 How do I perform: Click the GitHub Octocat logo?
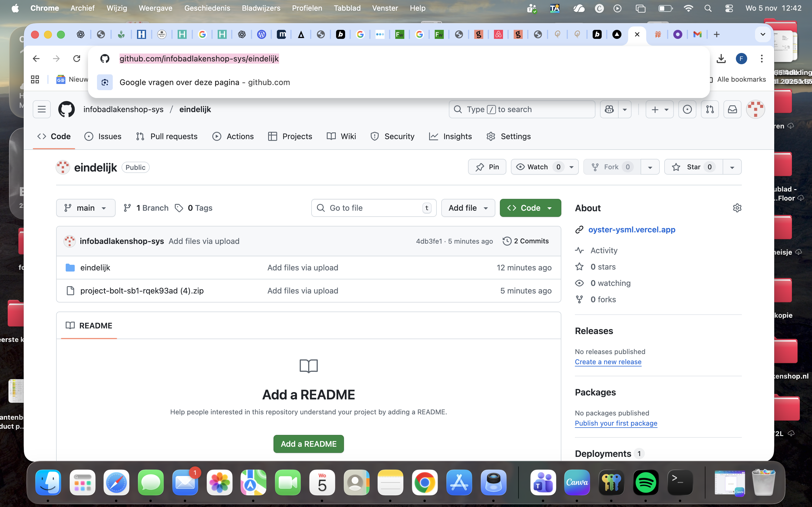pyautogui.click(x=67, y=109)
